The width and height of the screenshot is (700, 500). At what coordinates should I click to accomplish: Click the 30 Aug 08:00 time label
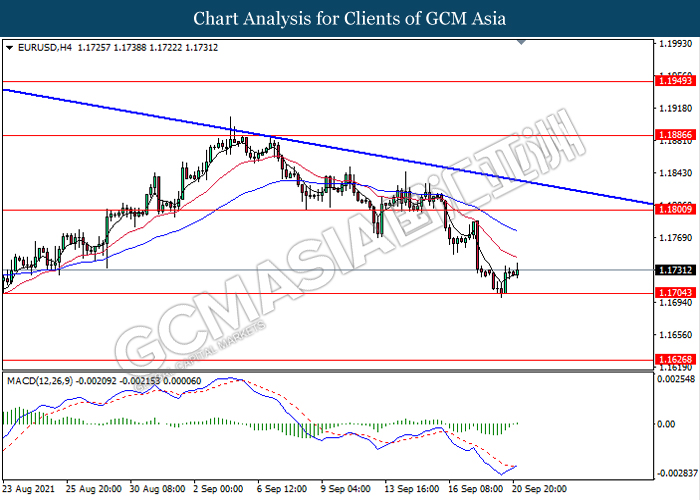point(157,489)
